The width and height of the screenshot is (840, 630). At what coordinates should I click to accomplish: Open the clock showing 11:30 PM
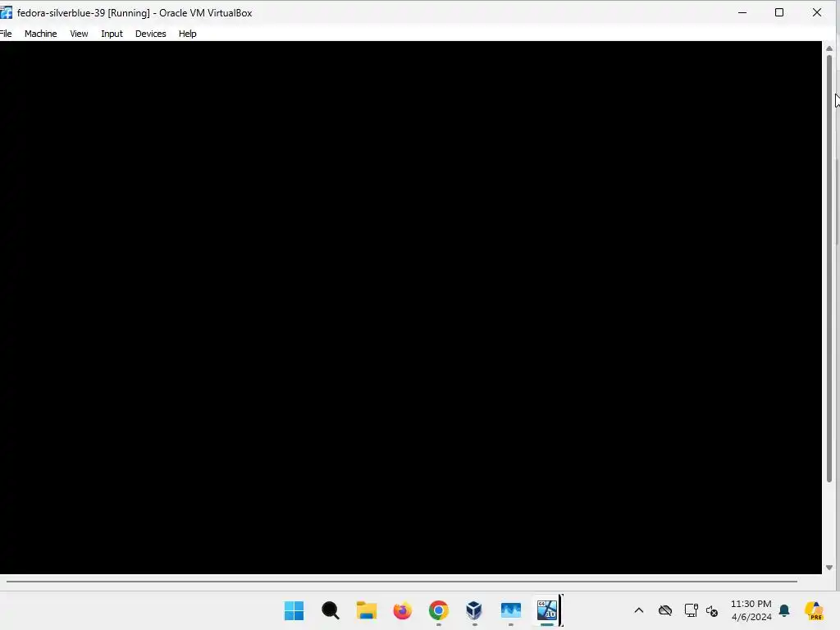(x=751, y=610)
